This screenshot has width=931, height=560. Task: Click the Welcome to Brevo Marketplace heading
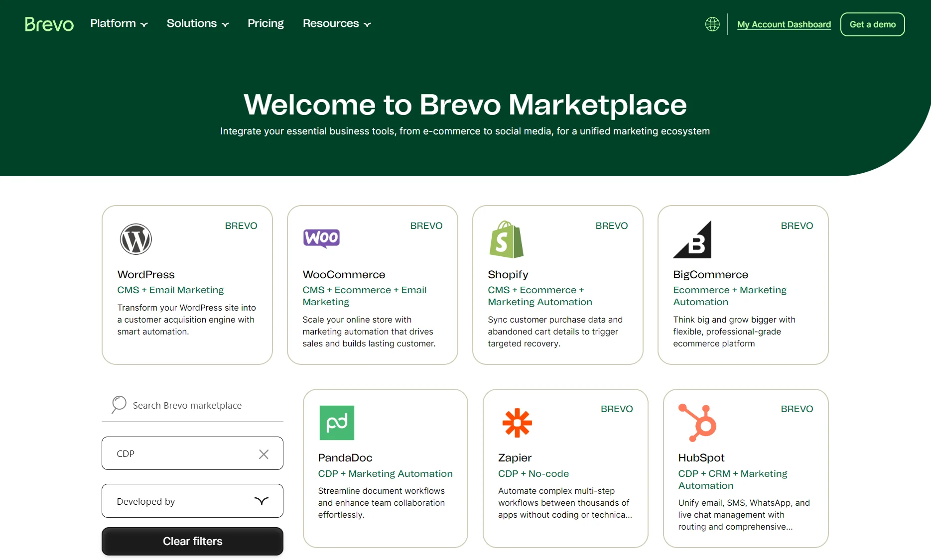click(x=465, y=105)
